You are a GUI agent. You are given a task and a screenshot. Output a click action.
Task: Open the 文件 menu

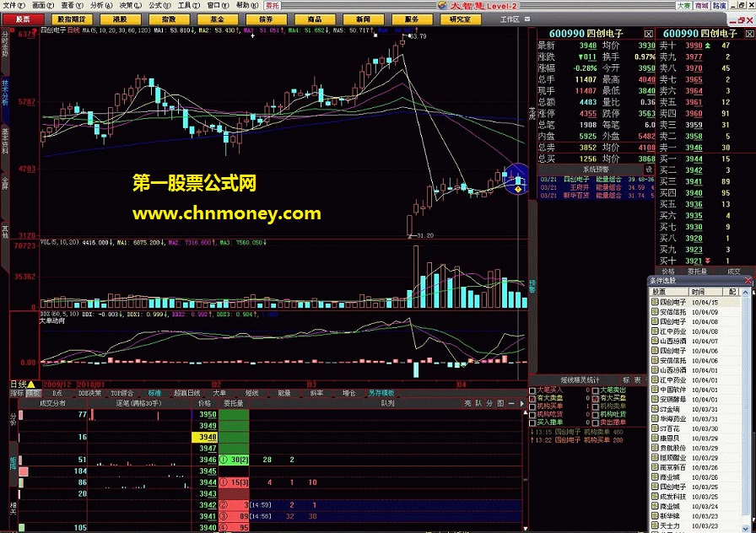pos(13,5)
